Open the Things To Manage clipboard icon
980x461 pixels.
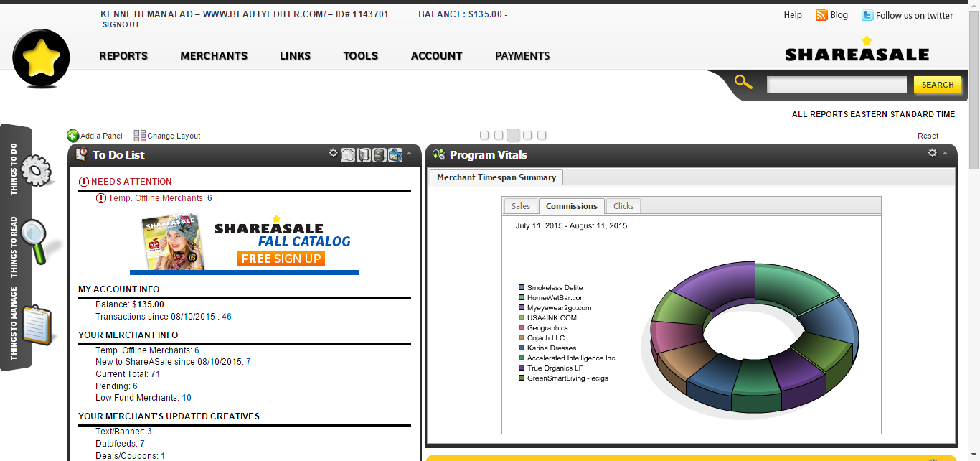point(37,325)
